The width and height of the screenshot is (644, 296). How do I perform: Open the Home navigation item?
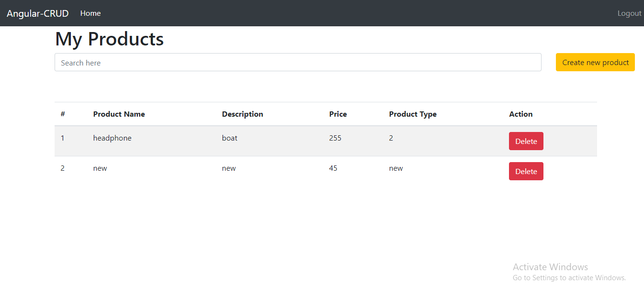click(90, 13)
